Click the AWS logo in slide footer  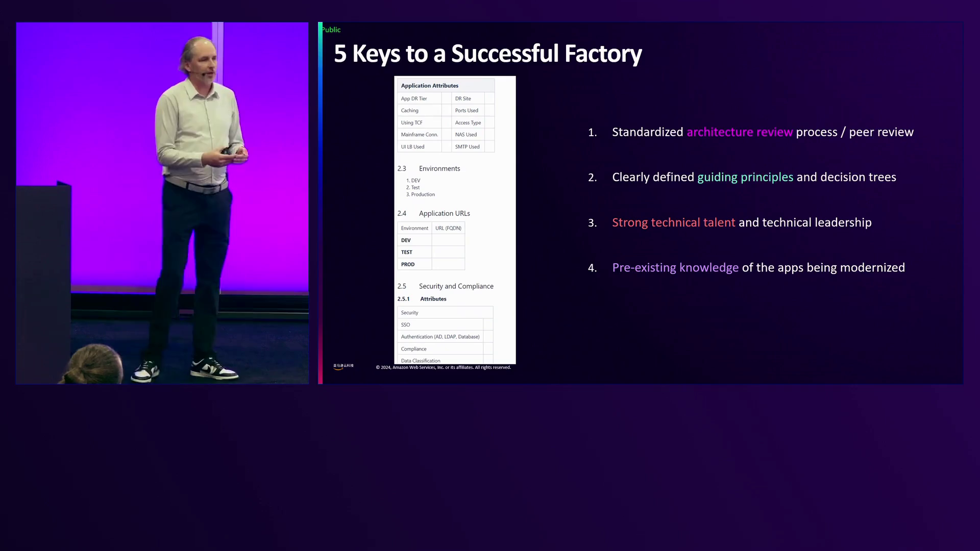click(343, 366)
